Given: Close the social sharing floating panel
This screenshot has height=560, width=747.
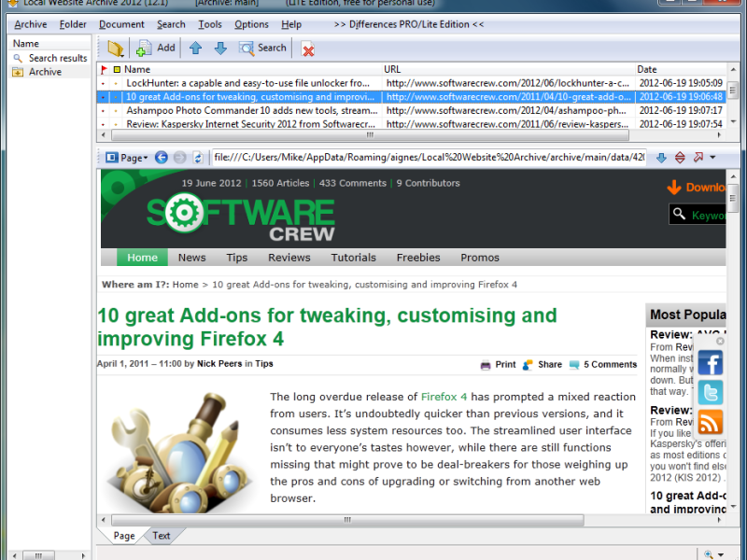Looking at the screenshot, I should [720, 341].
